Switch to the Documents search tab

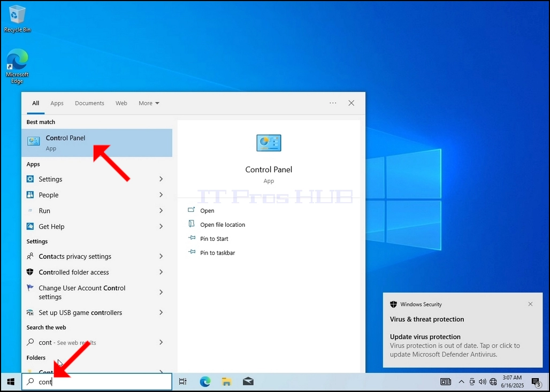89,103
